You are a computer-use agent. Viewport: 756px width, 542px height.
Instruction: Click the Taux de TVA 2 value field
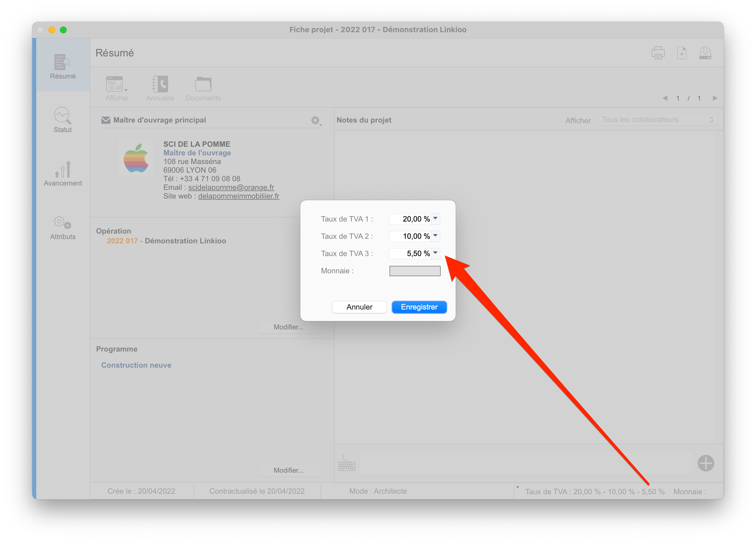tap(410, 236)
